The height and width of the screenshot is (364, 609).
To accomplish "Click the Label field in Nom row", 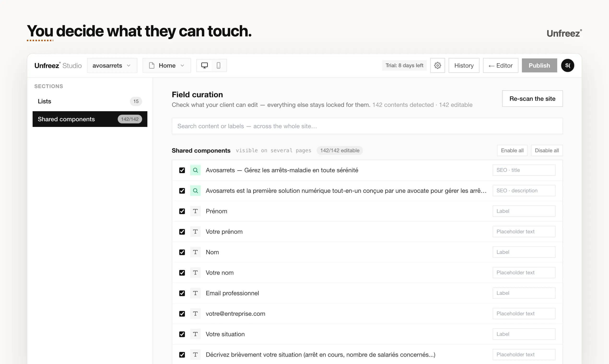I will click(x=524, y=252).
